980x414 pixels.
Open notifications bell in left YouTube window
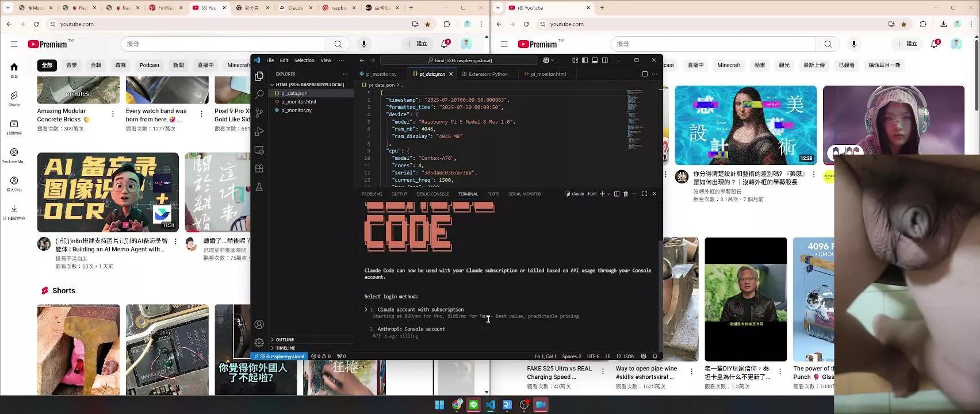point(445,44)
